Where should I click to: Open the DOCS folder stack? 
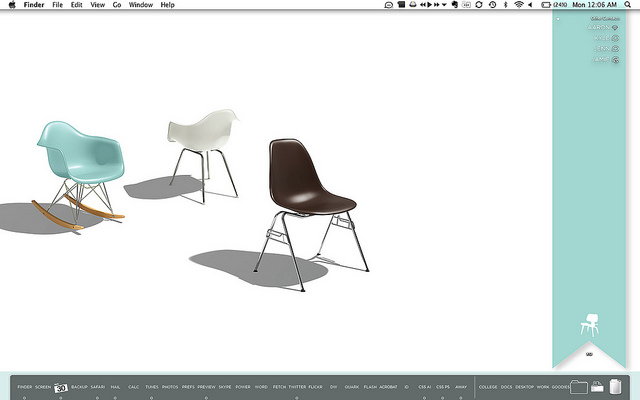point(506,387)
